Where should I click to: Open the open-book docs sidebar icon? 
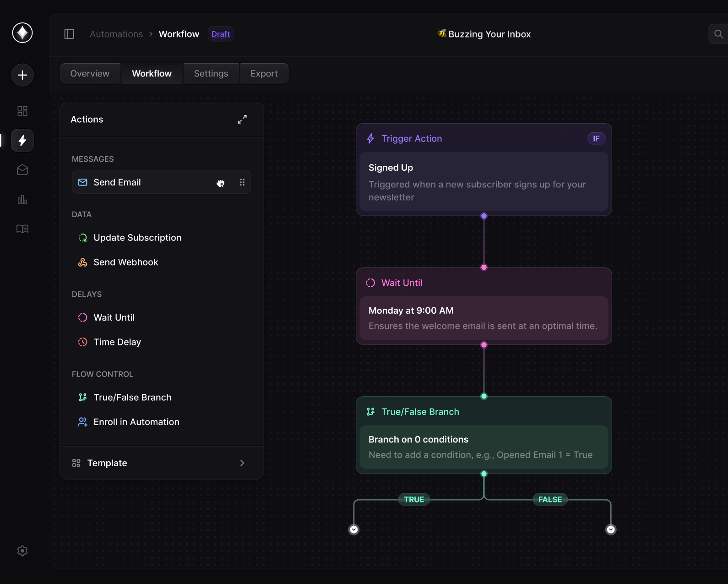(22, 229)
